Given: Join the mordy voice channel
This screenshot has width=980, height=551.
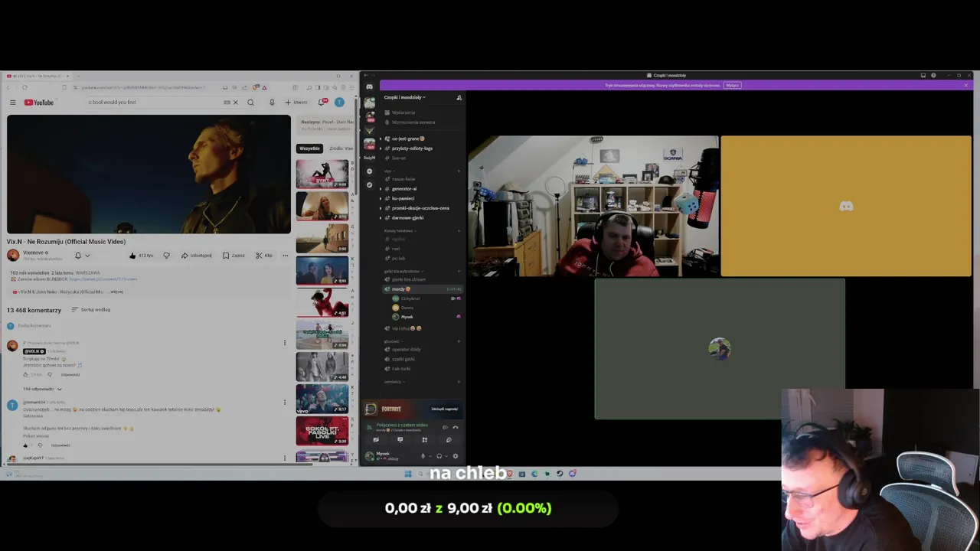Looking at the screenshot, I should pyautogui.click(x=421, y=289).
